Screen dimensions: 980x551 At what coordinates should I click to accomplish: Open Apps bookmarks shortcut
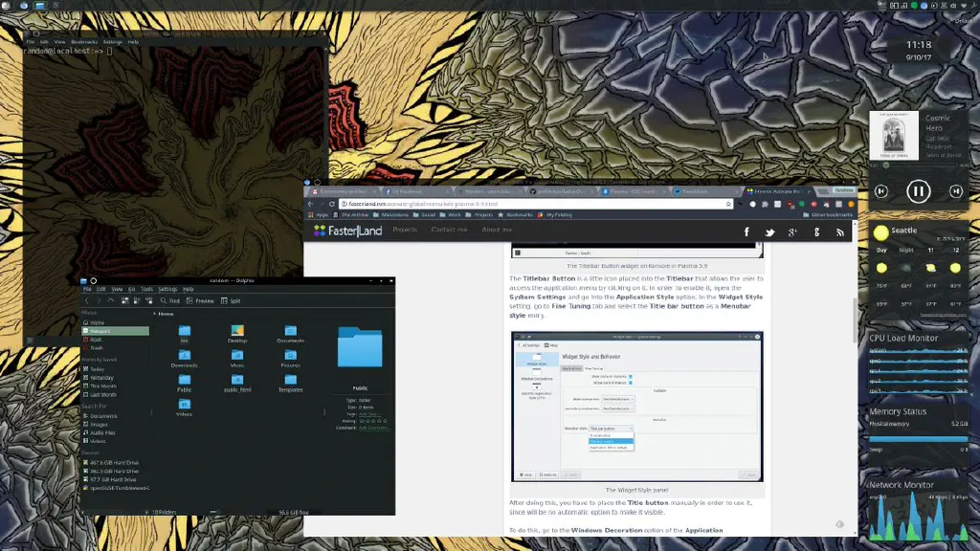[x=318, y=215]
